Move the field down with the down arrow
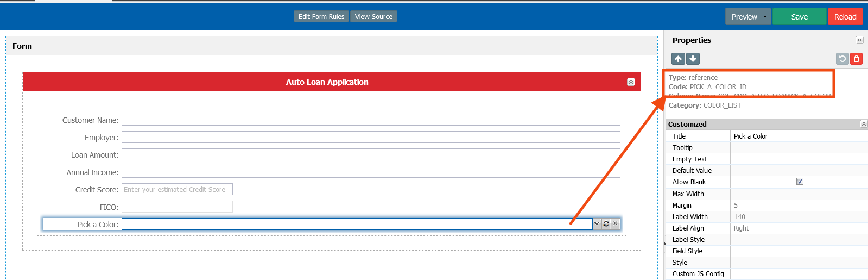 [693, 59]
